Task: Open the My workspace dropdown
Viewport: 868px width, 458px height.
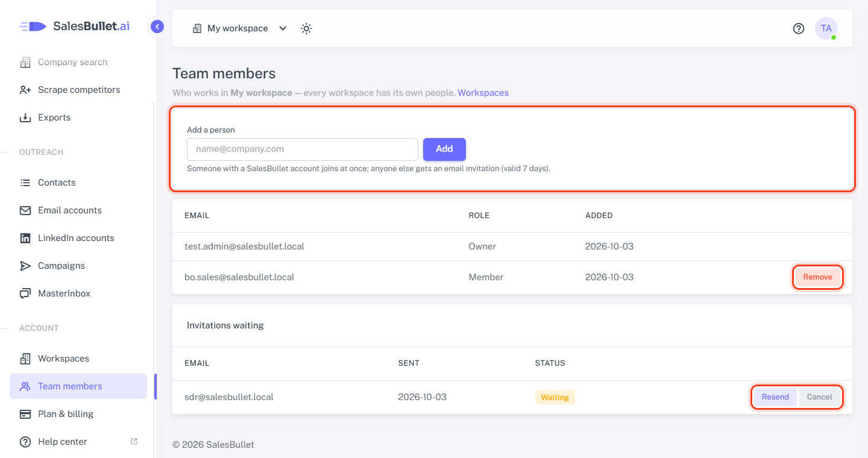Action: [x=240, y=28]
